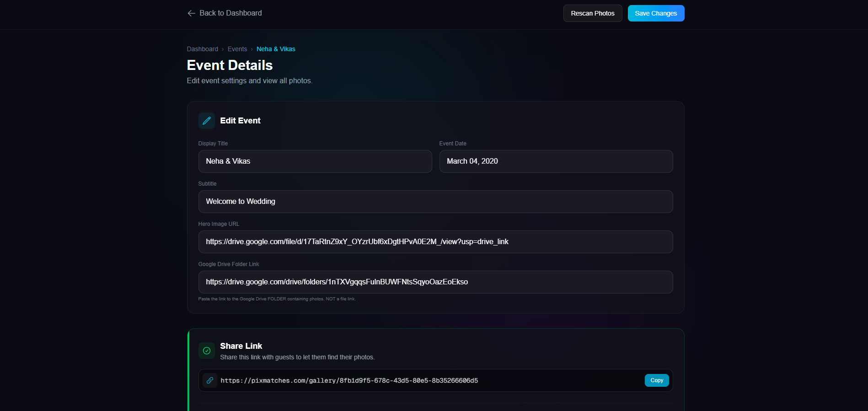Image resolution: width=868 pixels, height=411 pixels.
Task: Save the event with Save Changes
Action: (x=656, y=13)
